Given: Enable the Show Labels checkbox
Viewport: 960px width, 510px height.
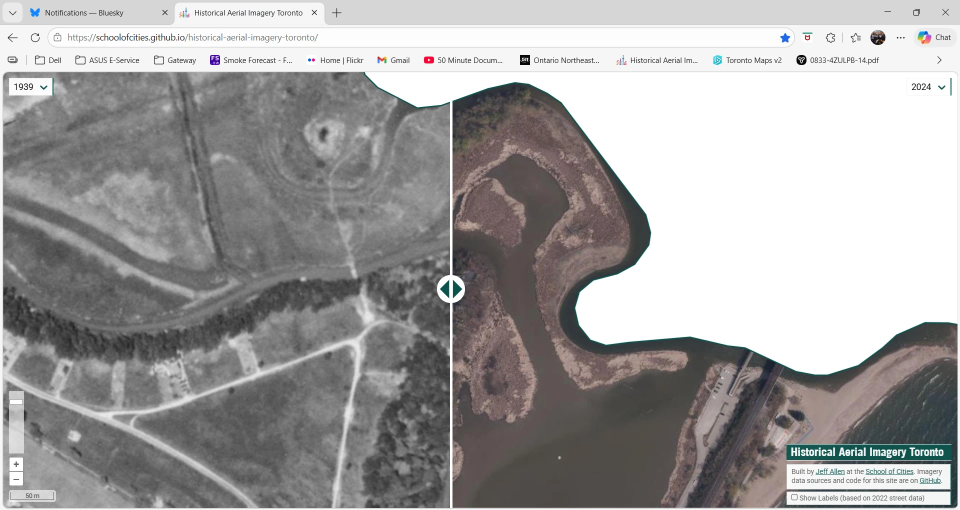Looking at the screenshot, I should pyautogui.click(x=795, y=497).
